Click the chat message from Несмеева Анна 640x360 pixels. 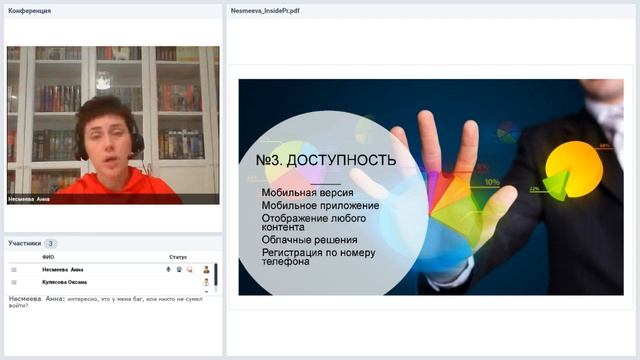point(106,302)
